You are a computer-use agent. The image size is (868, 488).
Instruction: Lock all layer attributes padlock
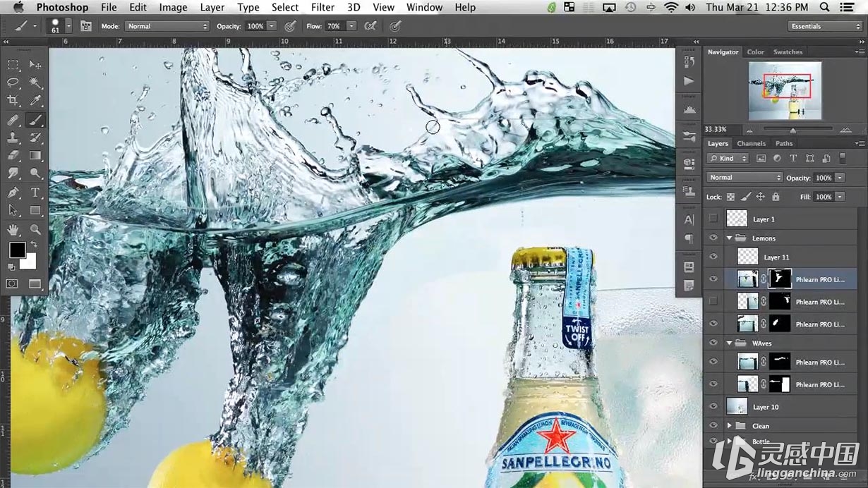tap(776, 197)
